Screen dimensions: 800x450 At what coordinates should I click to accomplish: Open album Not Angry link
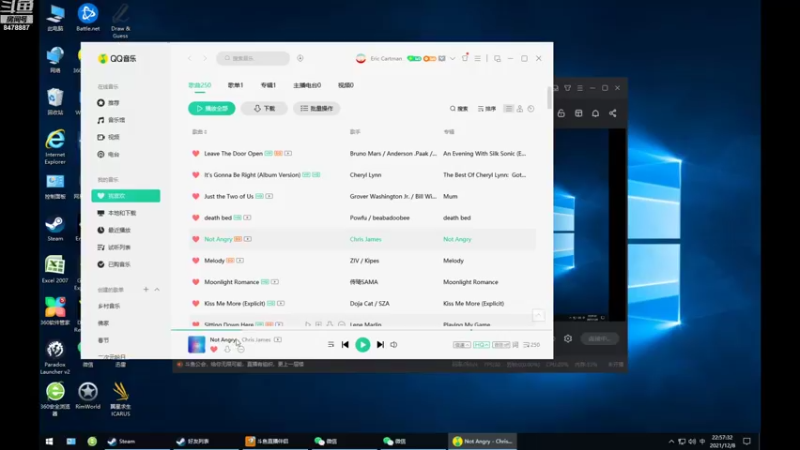point(457,239)
